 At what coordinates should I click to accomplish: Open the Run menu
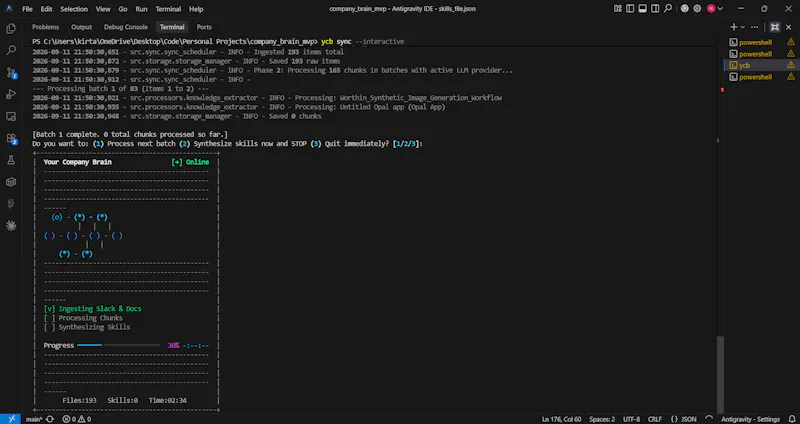141,9
